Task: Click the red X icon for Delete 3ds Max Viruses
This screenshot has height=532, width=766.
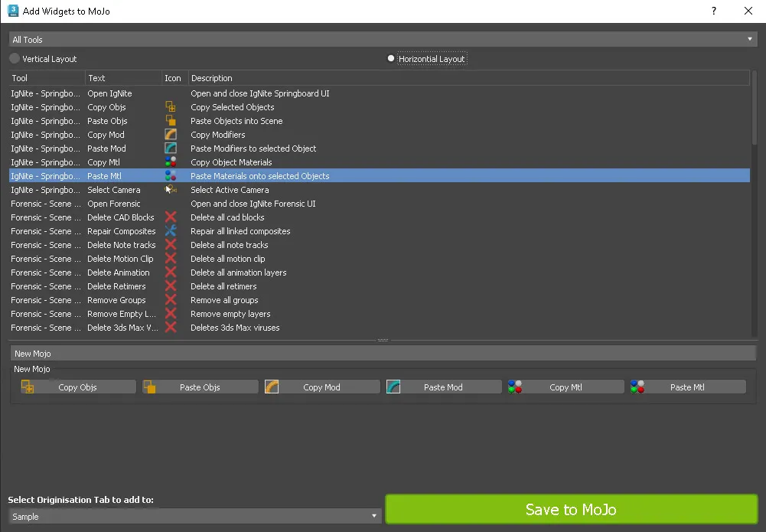Action: (171, 328)
